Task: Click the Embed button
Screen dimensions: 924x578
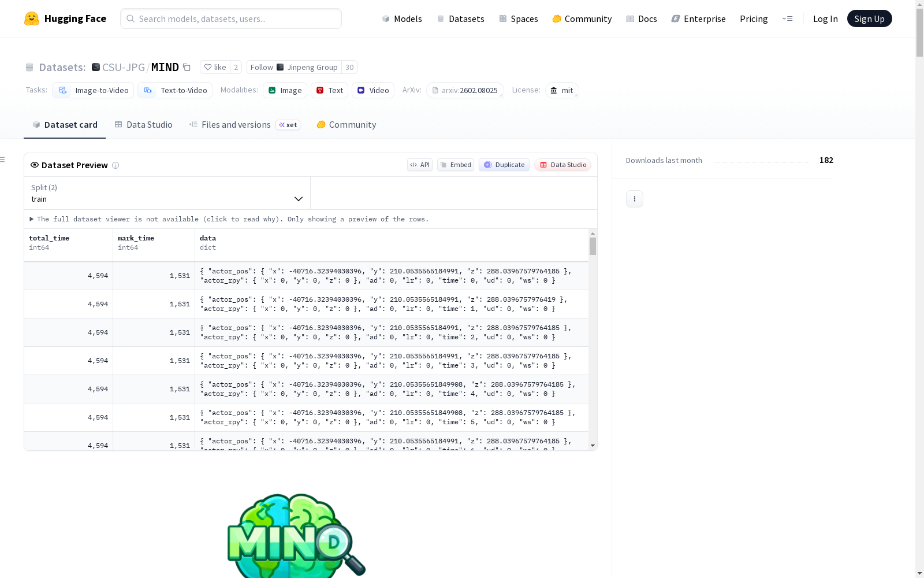Action: pos(456,165)
